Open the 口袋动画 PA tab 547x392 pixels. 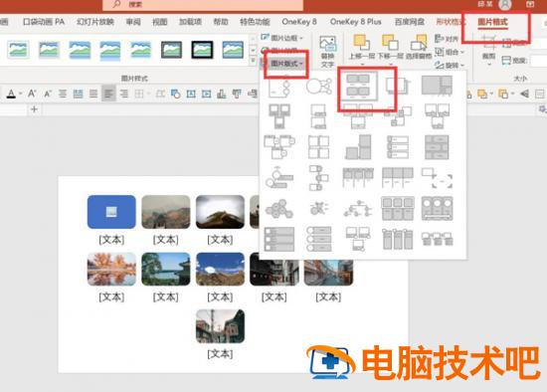(x=44, y=22)
